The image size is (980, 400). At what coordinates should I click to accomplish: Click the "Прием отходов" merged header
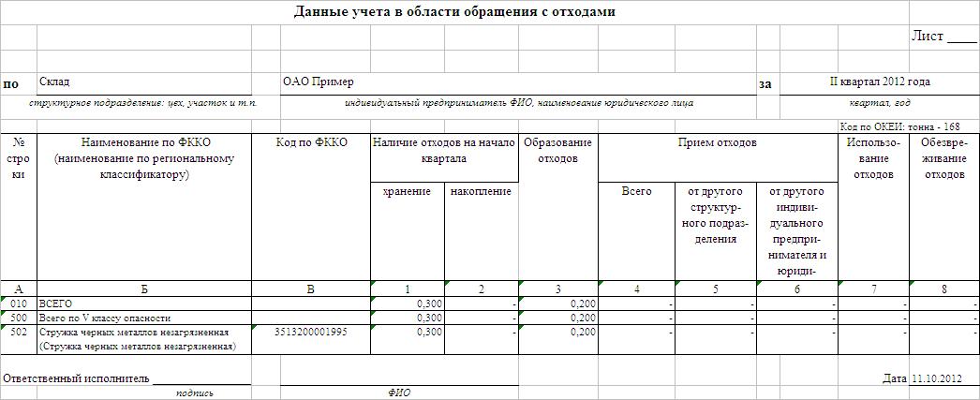pos(717,142)
